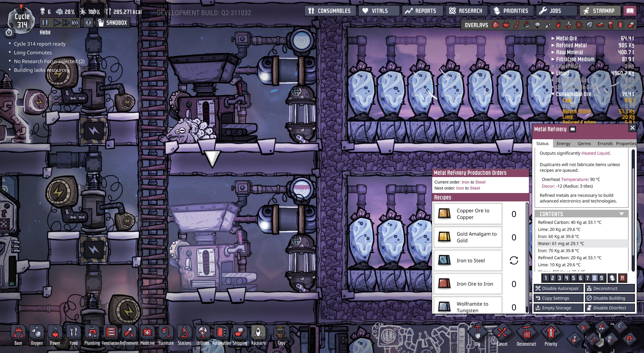Toggle Iron to Steel repeat order
Screen dimensions: 644x353
(x=514, y=260)
